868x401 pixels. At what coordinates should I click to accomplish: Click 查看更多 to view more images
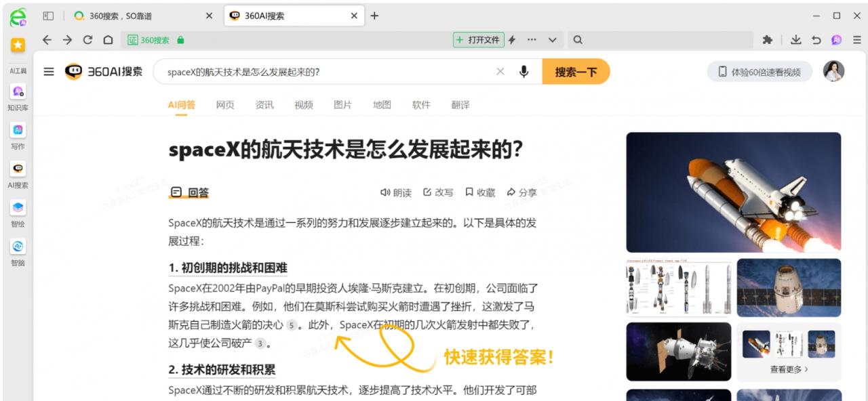pyautogui.click(x=789, y=370)
